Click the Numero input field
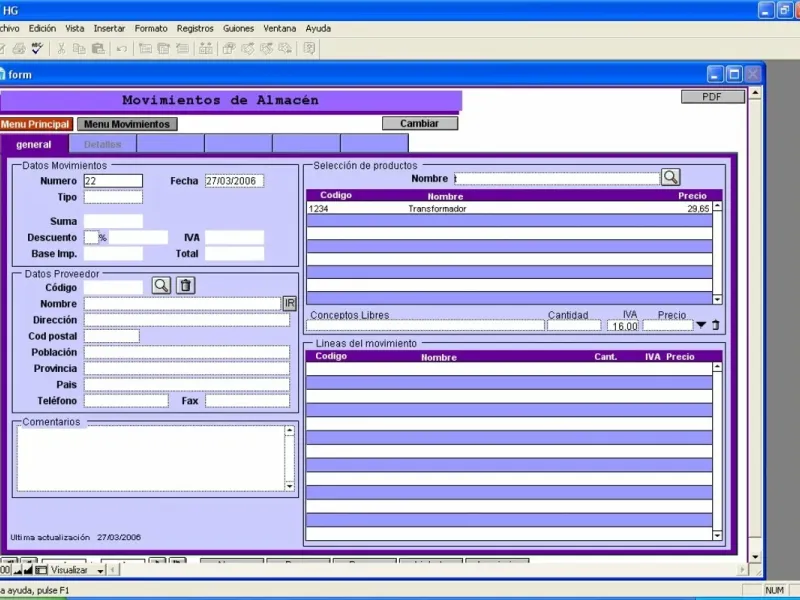The image size is (800, 600). click(x=113, y=181)
